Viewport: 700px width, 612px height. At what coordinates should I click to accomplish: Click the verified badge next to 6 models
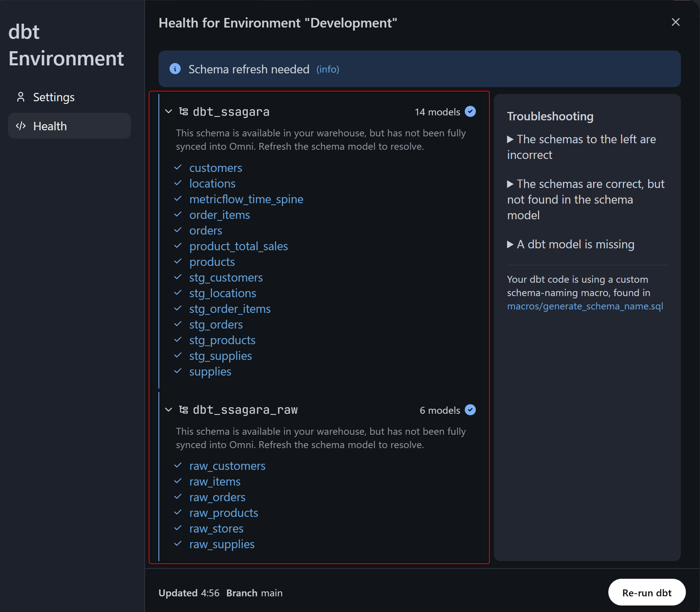pyautogui.click(x=470, y=410)
